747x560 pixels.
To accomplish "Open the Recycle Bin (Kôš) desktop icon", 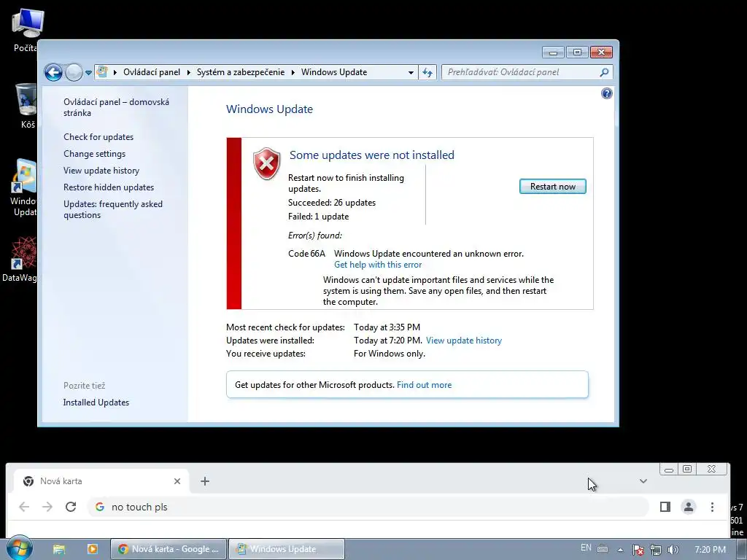I will [x=27, y=106].
